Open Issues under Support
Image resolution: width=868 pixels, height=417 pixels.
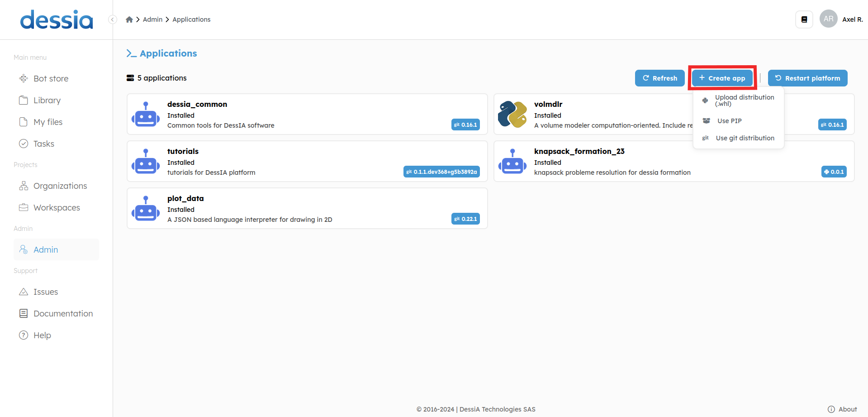pos(56,292)
